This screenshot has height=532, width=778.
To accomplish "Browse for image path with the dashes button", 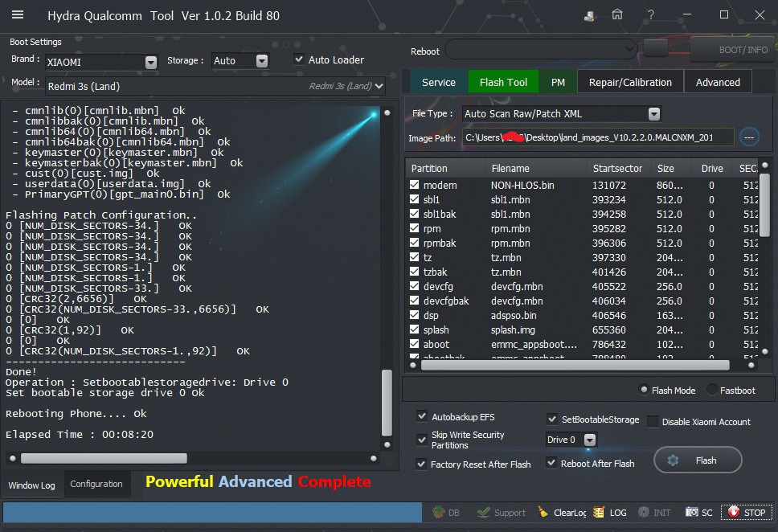I will tap(749, 137).
